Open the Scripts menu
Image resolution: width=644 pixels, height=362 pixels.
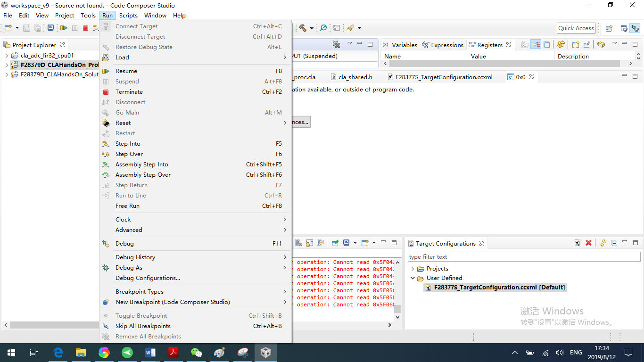click(x=128, y=15)
